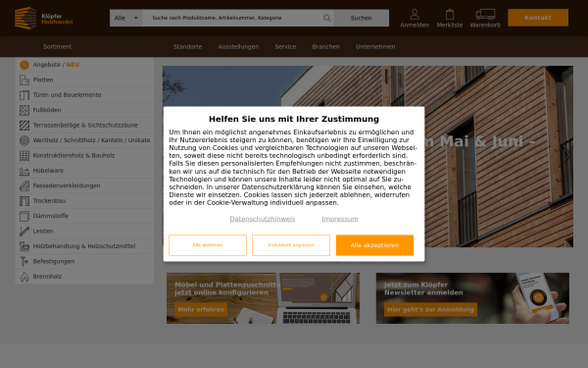This screenshot has width=588, height=368.
Task: Open the Sortiment menu
Action: click(x=57, y=46)
